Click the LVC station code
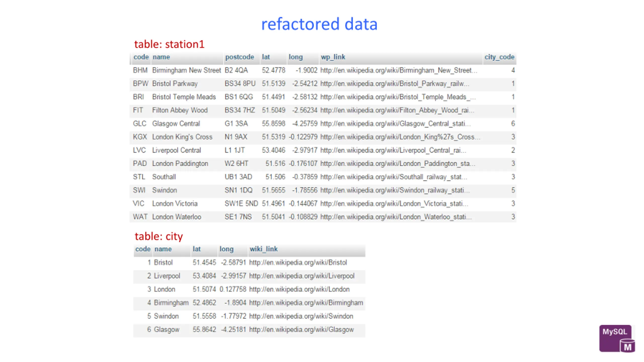This screenshot has width=644, height=362. 139,150
